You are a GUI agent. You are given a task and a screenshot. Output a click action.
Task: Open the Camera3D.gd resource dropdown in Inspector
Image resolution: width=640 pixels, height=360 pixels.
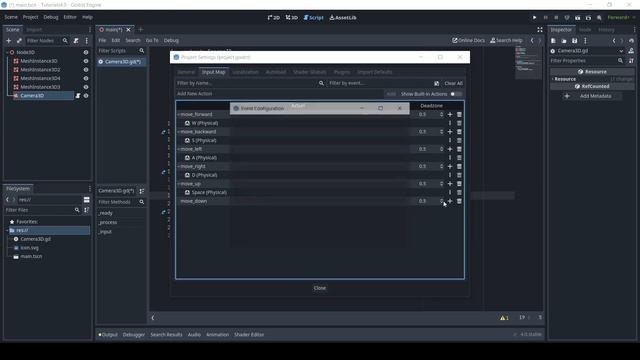pyautogui.click(x=621, y=51)
